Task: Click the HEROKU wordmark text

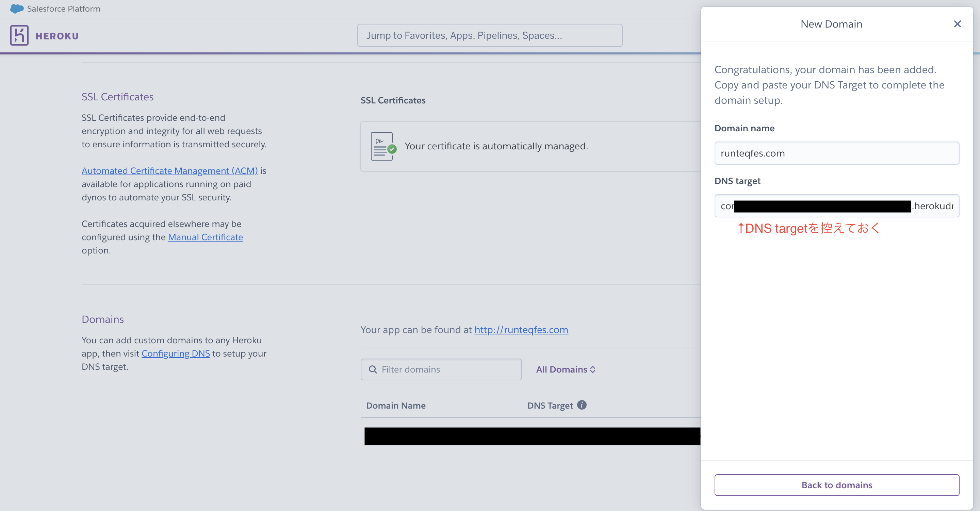Action: click(x=57, y=36)
